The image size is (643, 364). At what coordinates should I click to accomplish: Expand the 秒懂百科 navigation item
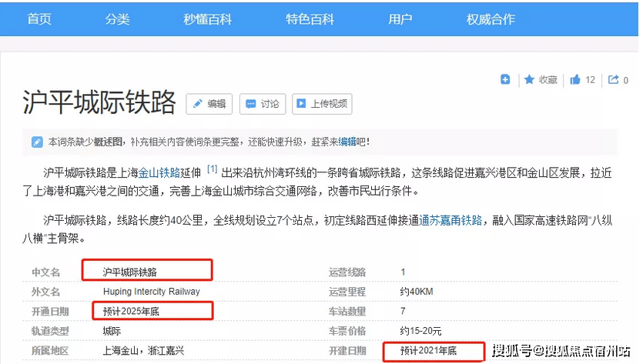(207, 19)
